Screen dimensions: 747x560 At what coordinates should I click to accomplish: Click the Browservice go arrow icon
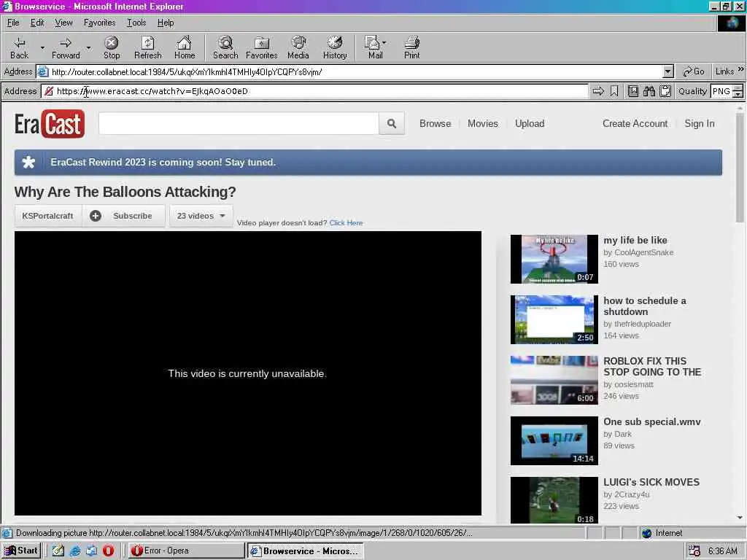click(x=598, y=91)
